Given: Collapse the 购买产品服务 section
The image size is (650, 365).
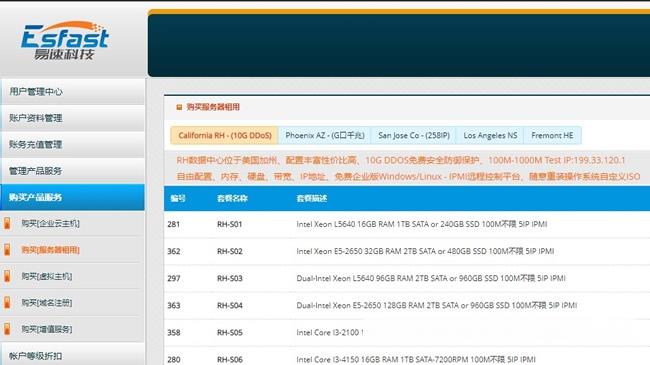Looking at the screenshot, I should click(73, 197).
